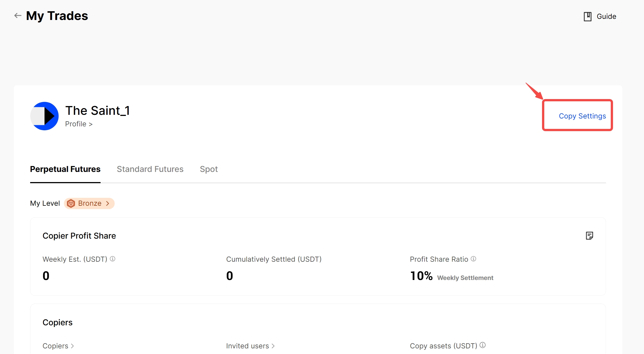The image size is (644, 354).
Task: Click the Guide text link
Action: pyautogui.click(x=606, y=17)
